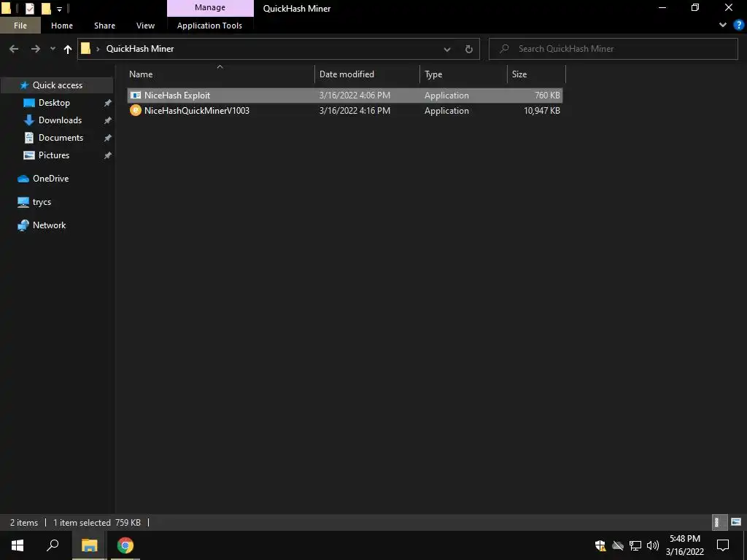Click the New folder quick access icon
Screen dimensions: 747x560
46,8
